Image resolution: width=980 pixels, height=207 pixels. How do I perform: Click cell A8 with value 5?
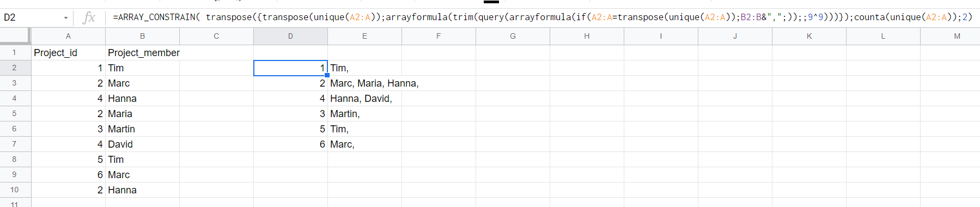(68, 160)
